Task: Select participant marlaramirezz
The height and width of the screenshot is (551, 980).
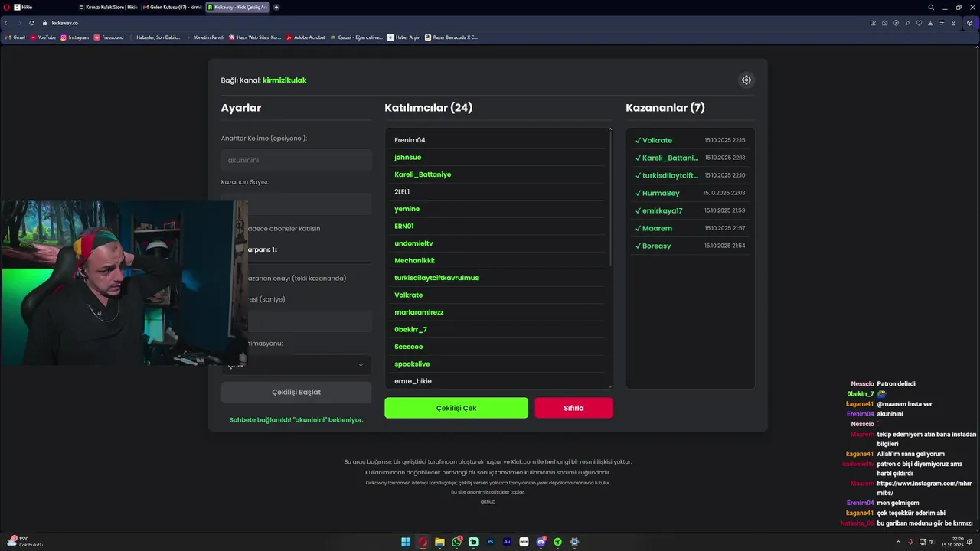Action: (x=419, y=312)
